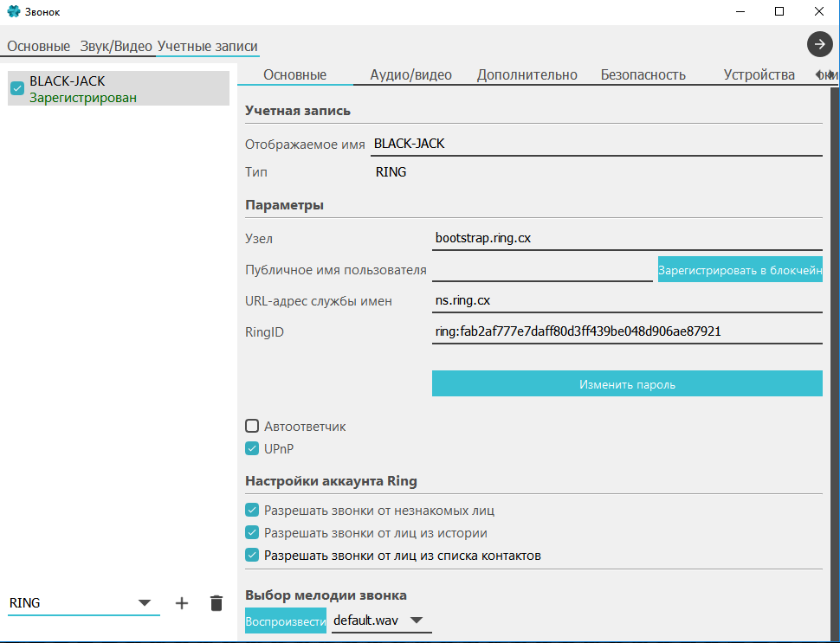Image resolution: width=840 pixels, height=643 pixels.
Task: Click the Узел bootstrap.ring.cx field
Action: (627, 238)
